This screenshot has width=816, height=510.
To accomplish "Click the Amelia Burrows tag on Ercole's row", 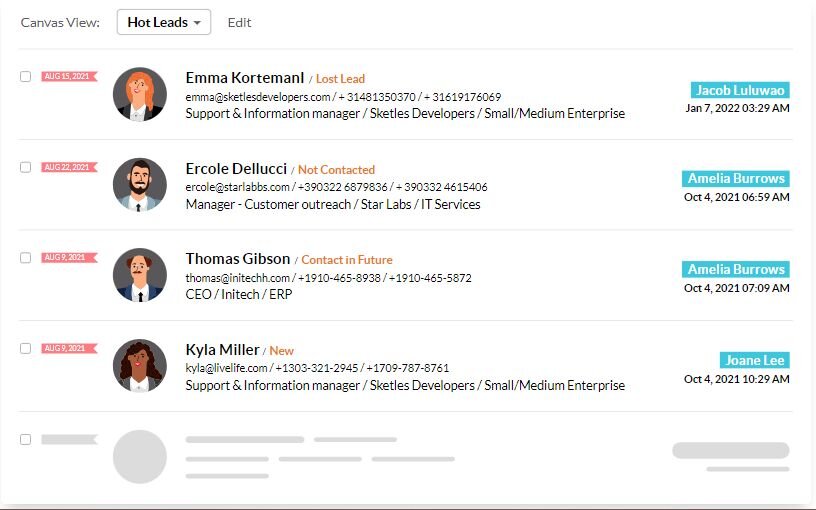I will [736, 178].
